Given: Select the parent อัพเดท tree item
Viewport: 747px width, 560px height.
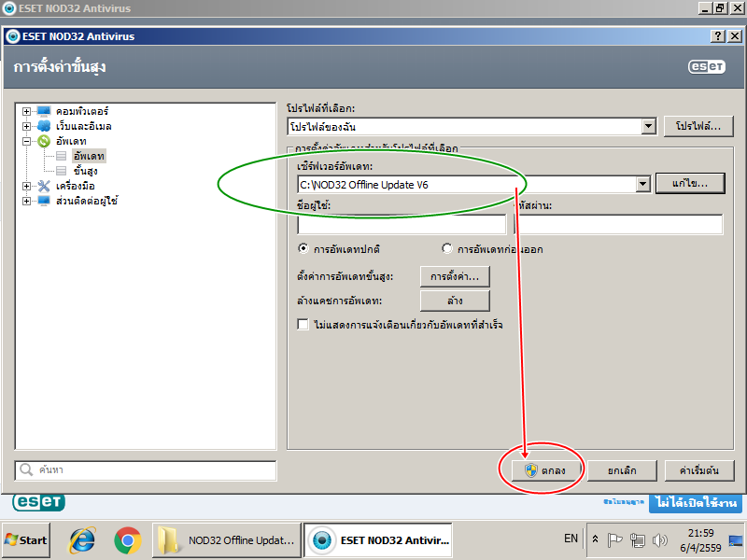Looking at the screenshot, I should click(71, 141).
